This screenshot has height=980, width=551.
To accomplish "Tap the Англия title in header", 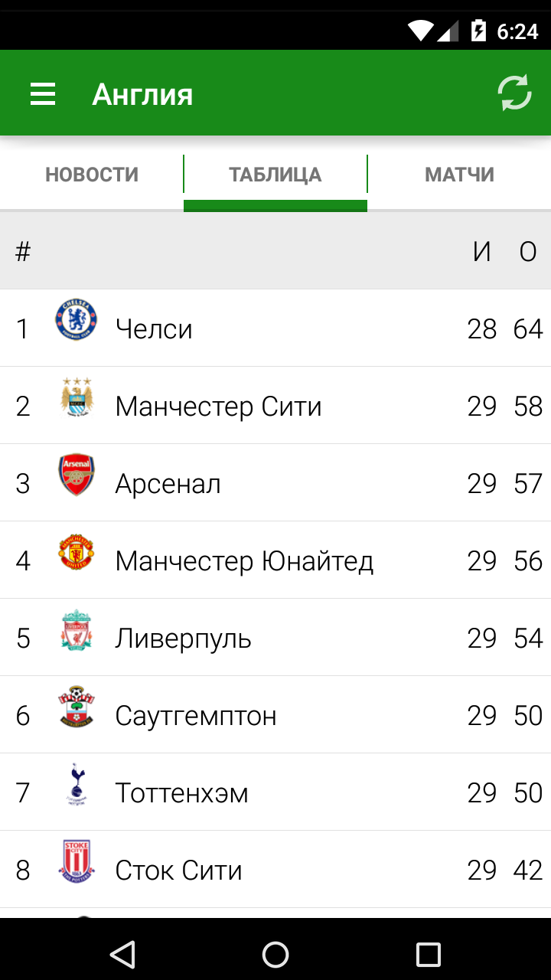I will click(142, 95).
